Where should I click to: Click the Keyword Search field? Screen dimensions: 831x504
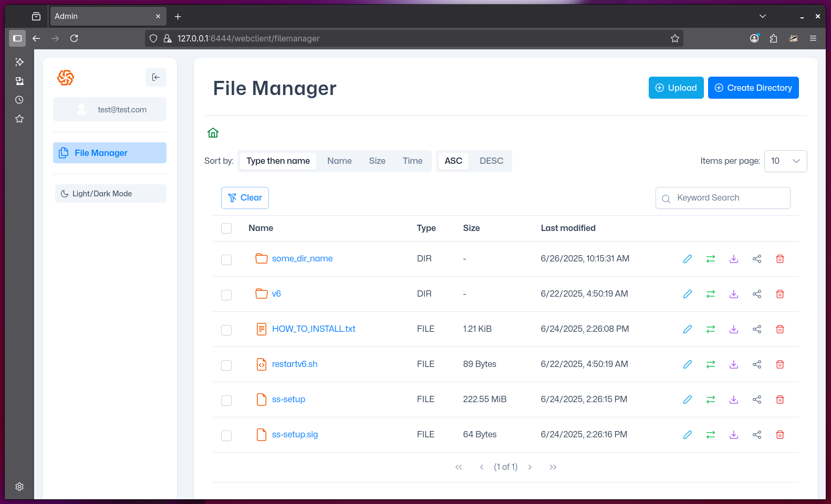723,198
